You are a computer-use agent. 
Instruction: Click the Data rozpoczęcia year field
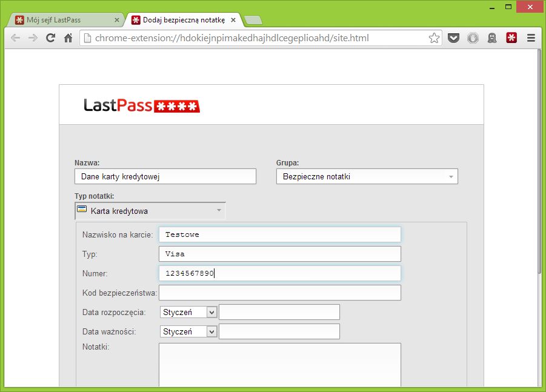(279, 312)
